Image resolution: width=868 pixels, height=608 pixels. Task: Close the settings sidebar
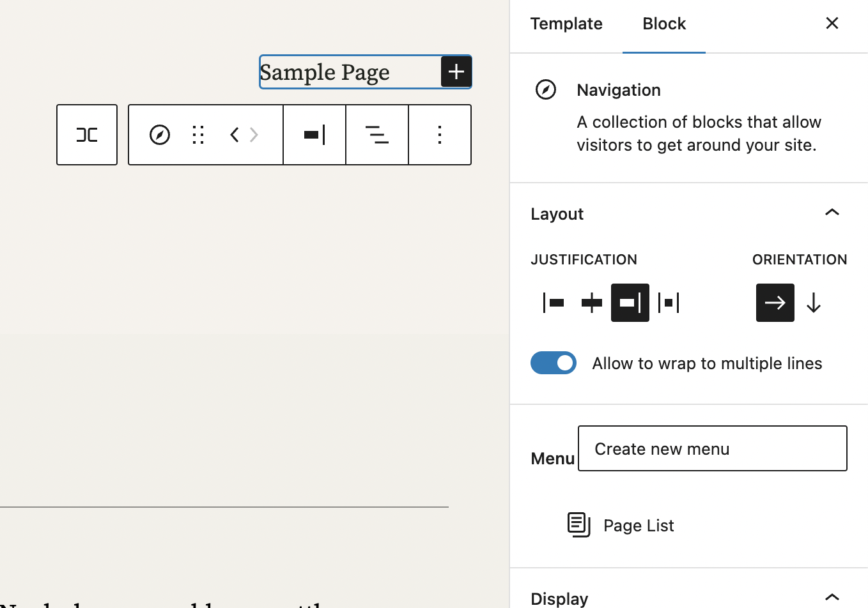coord(832,24)
